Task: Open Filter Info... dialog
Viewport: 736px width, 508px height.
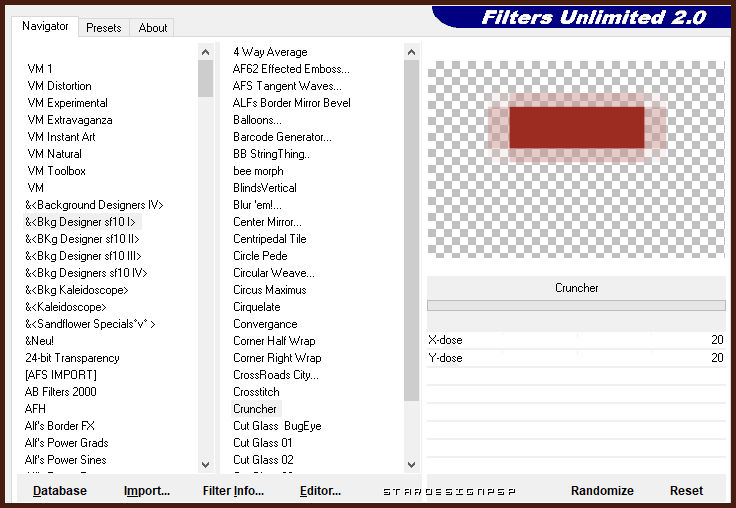Action: pos(233,491)
